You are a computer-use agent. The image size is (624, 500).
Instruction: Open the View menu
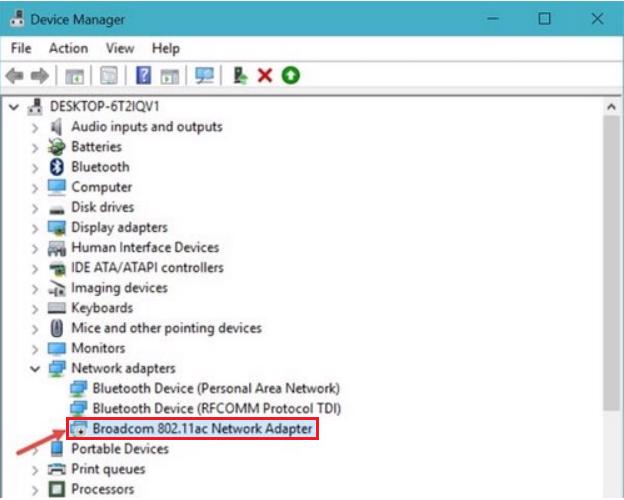coord(120,49)
